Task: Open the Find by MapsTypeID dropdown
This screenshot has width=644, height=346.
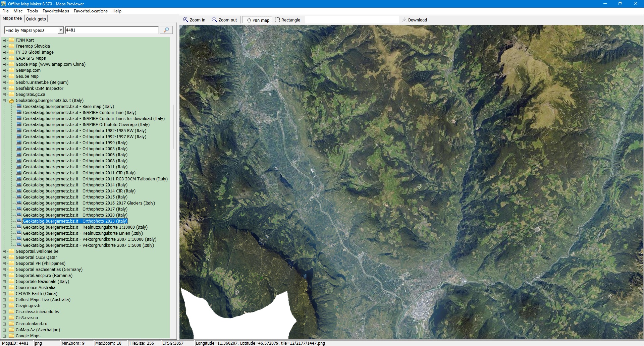Action: point(61,30)
